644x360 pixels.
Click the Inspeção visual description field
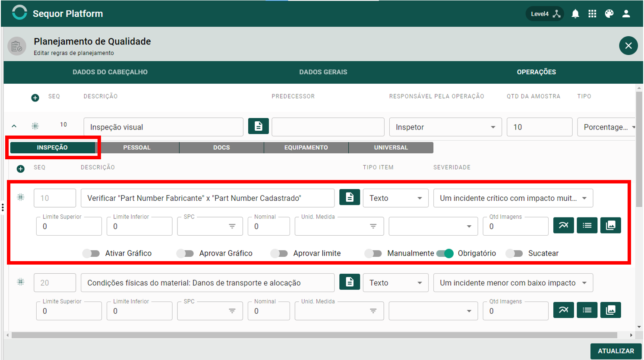pos(164,127)
